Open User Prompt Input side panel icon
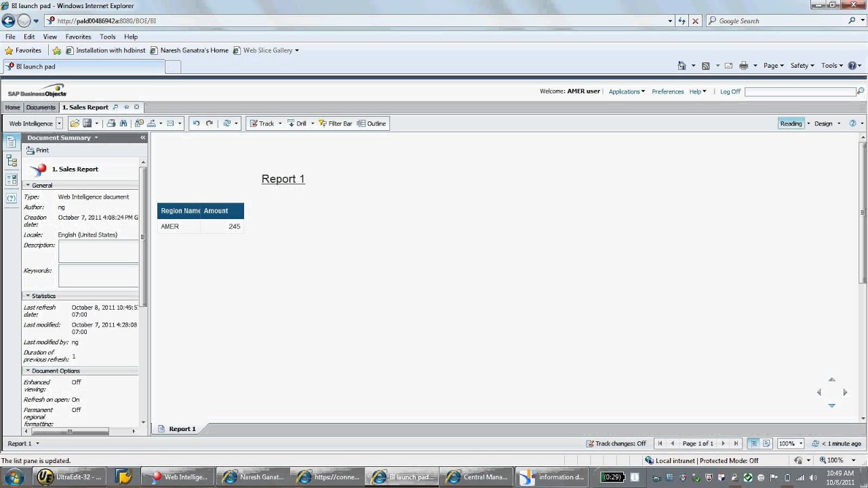The image size is (868, 488). click(12, 198)
